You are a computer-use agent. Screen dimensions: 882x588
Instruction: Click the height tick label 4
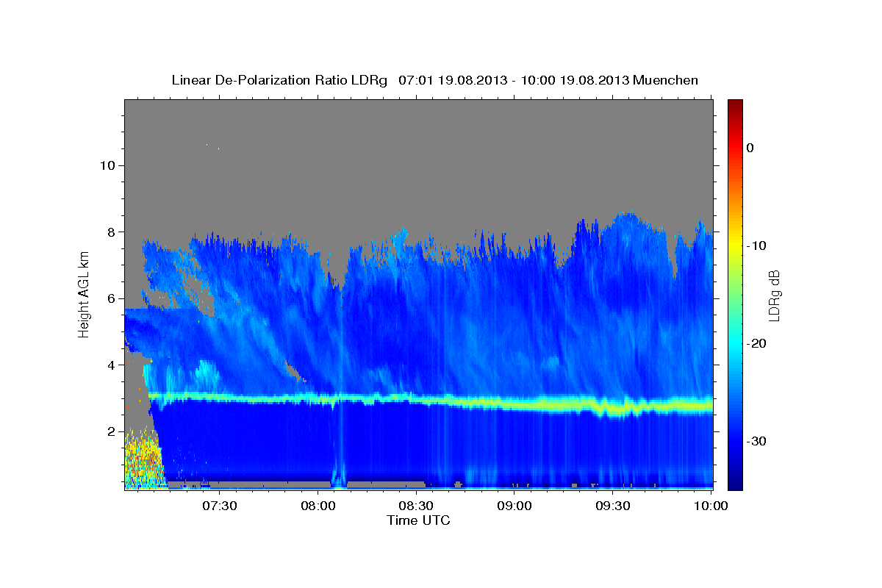pos(112,365)
